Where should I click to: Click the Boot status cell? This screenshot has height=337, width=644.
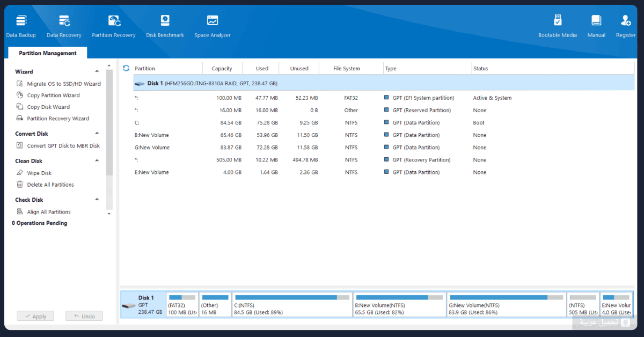pos(479,123)
